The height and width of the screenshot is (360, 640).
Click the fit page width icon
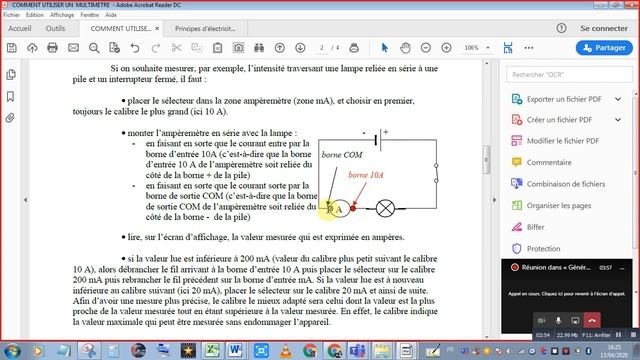coord(508,48)
